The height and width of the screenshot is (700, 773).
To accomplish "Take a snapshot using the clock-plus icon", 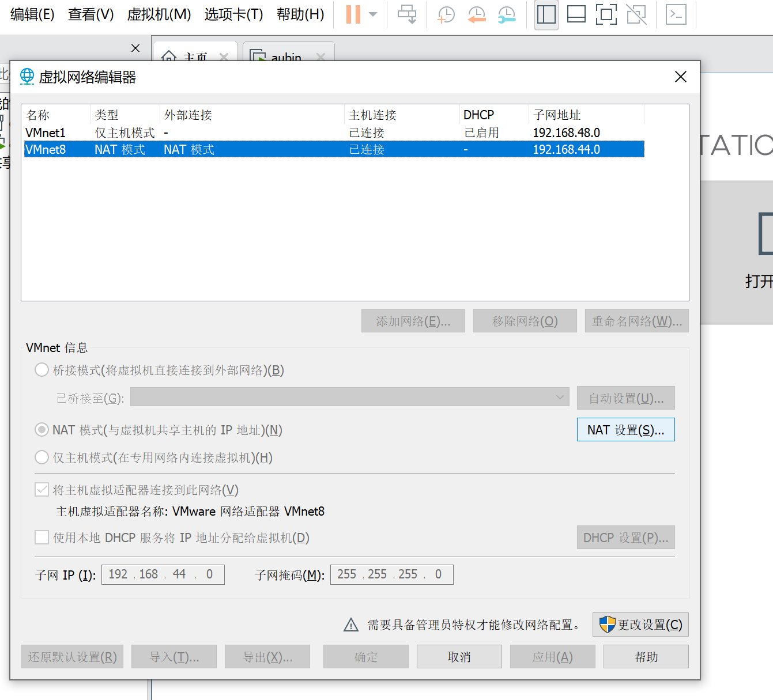I will click(446, 14).
